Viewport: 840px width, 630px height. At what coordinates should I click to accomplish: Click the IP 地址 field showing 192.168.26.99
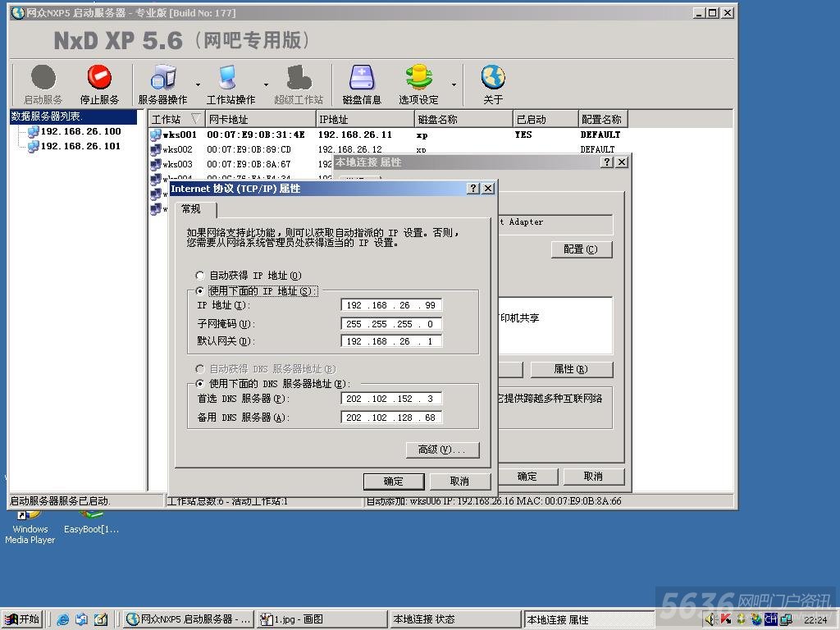[391, 305]
